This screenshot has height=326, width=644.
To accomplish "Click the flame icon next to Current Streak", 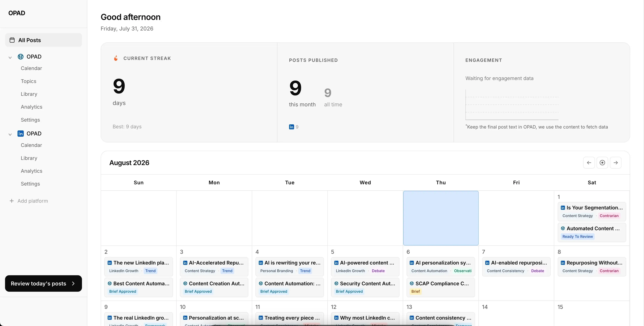I will (x=116, y=58).
